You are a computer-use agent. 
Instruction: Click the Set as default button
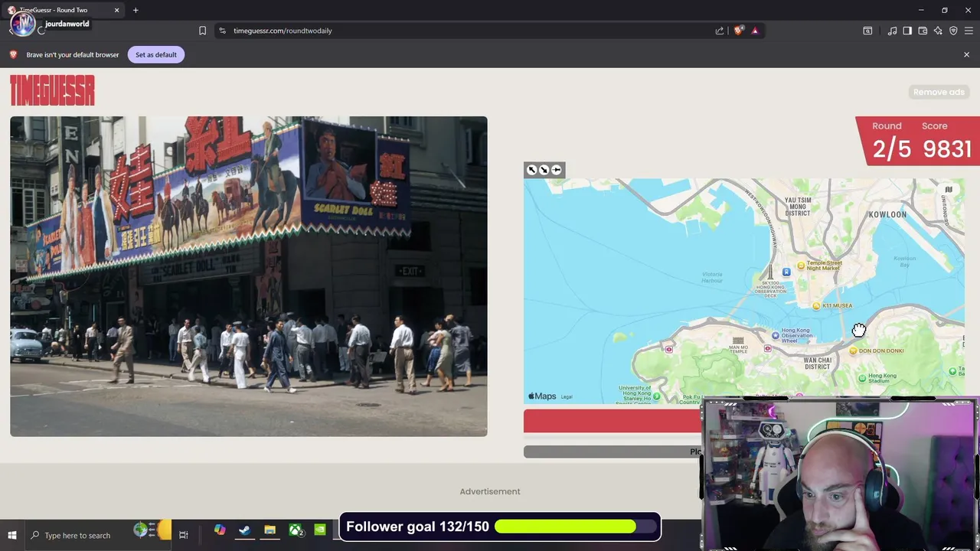coord(156,54)
